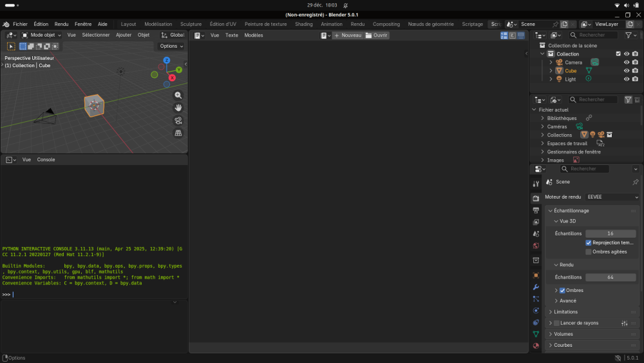The width and height of the screenshot is (644, 363).
Task: Open the Output properties tab icon
Action: (536, 210)
